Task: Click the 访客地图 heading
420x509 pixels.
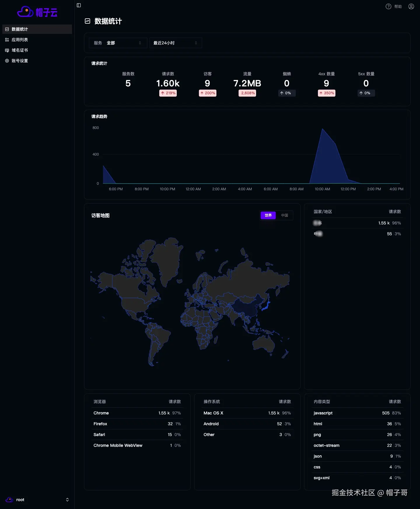Action: (100, 215)
